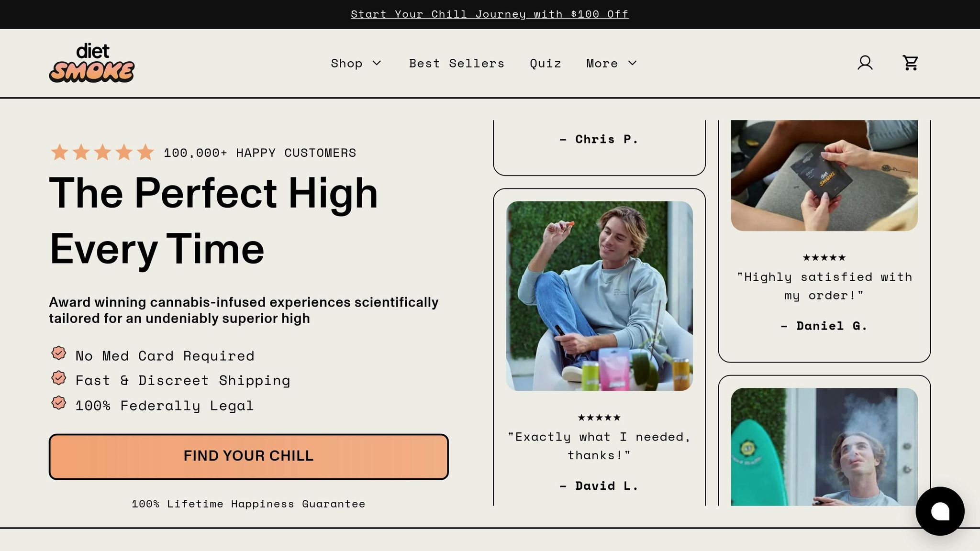This screenshot has width=980, height=551.
Task: Click the checkmark badge beside No Med Card Required
Action: (x=58, y=353)
